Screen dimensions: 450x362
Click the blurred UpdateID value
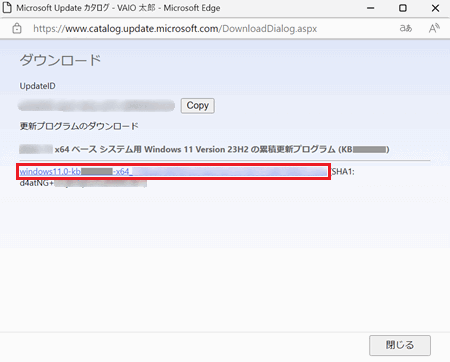pos(97,106)
